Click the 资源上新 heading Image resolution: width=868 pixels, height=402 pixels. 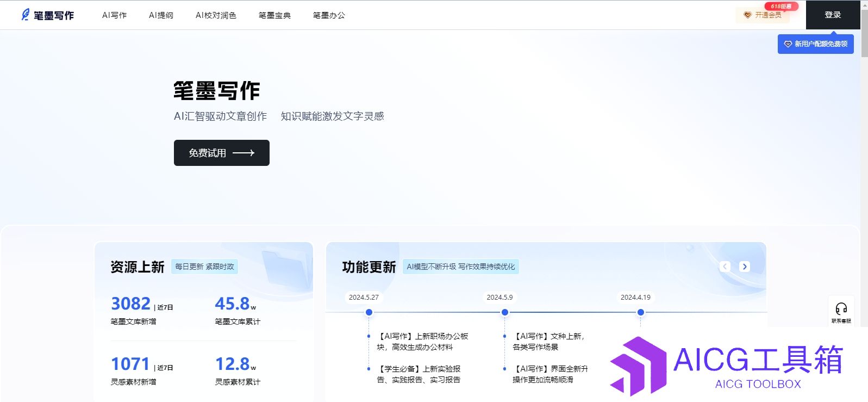[x=138, y=267]
